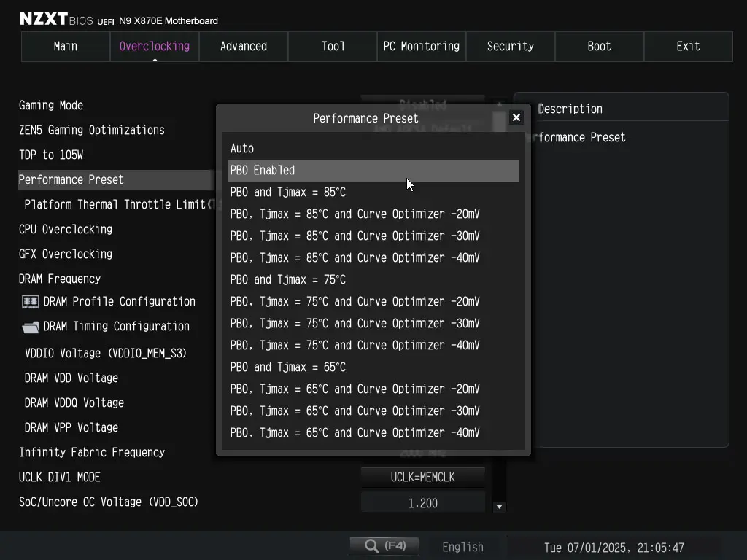
Task: Click the date and time display
Action: point(614,548)
